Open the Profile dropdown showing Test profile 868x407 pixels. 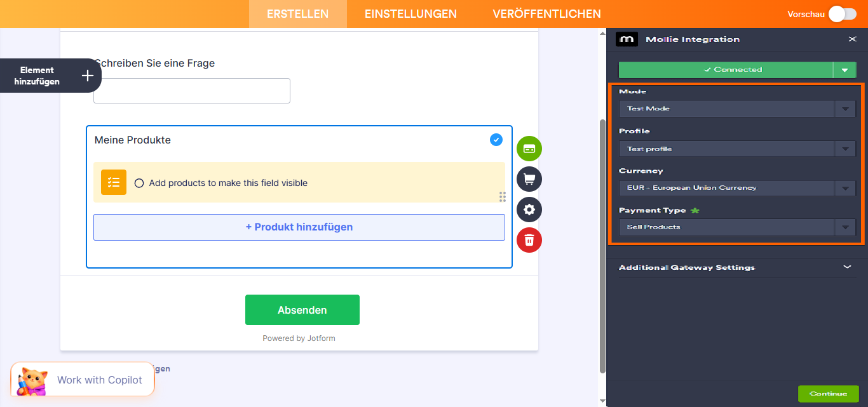coord(736,149)
